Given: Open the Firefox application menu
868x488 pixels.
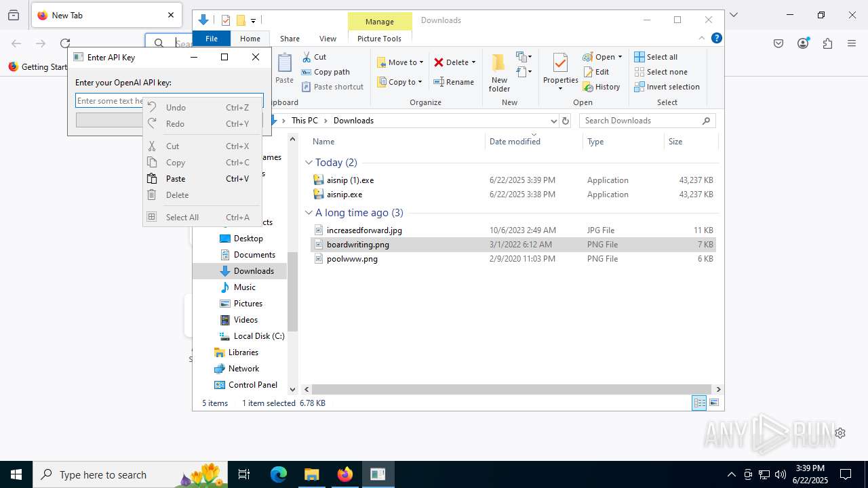Looking at the screenshot, I should point(852,43).
